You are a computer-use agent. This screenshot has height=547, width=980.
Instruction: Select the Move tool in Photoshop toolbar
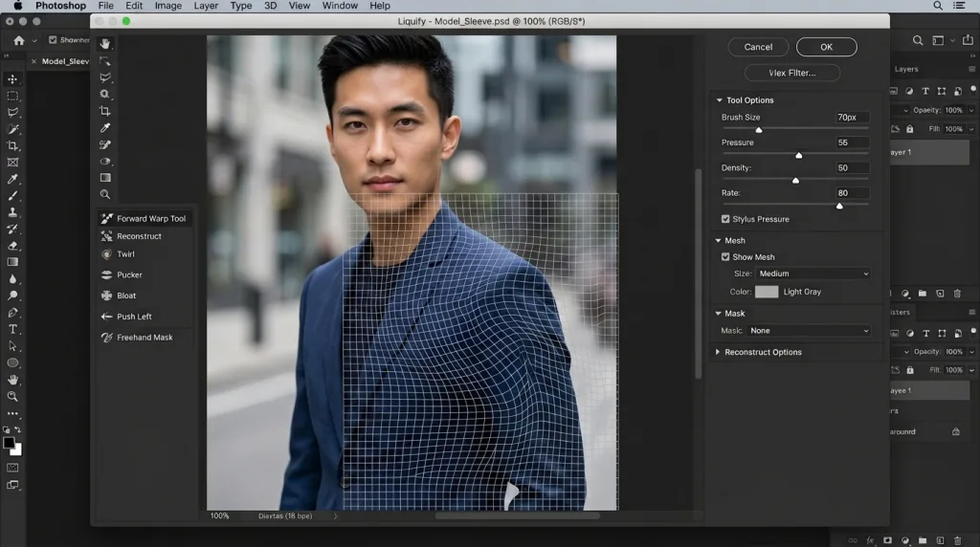pyautogui.click(x=12, y=79)
